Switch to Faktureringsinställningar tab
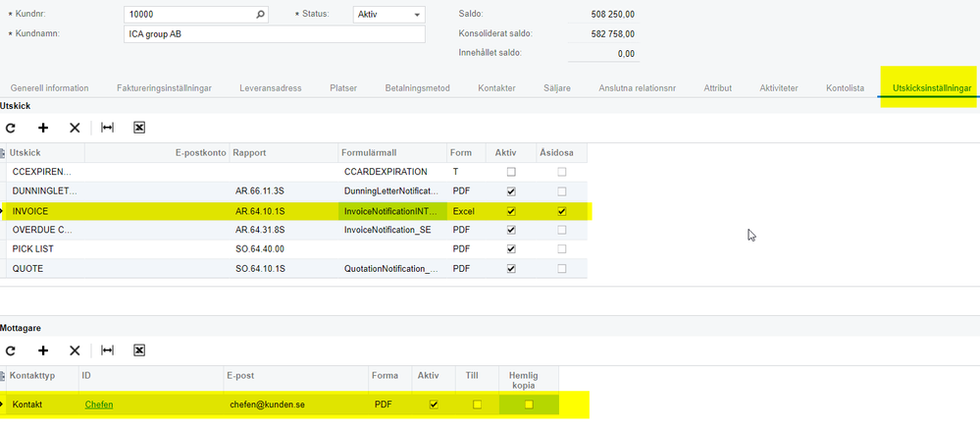 (x=164, y=88)
